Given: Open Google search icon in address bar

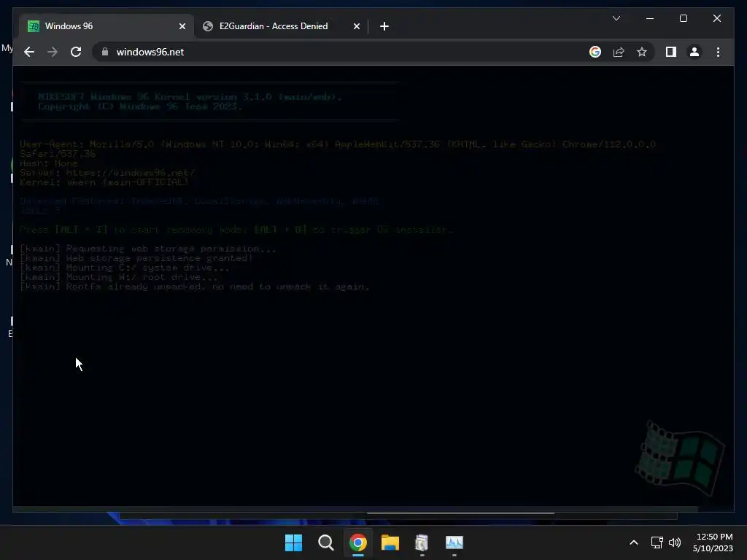Looking at the screenshot, I should coord(595,52).
